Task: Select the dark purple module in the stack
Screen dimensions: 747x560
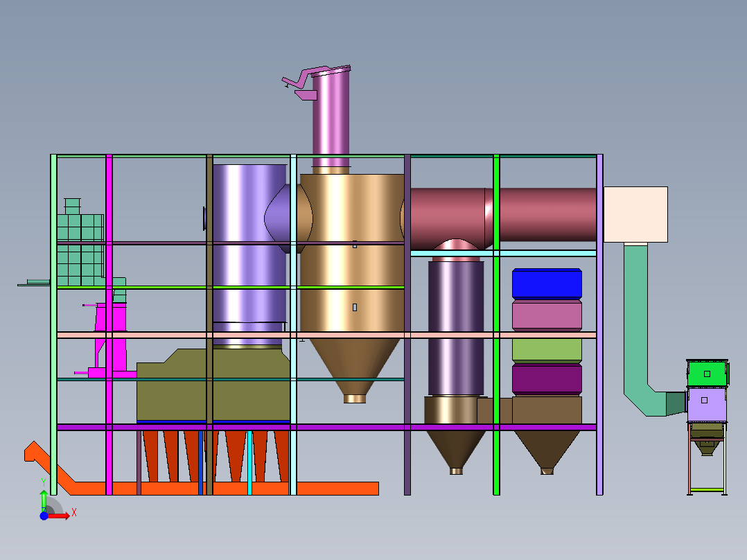Action: [x=547, y=380]
